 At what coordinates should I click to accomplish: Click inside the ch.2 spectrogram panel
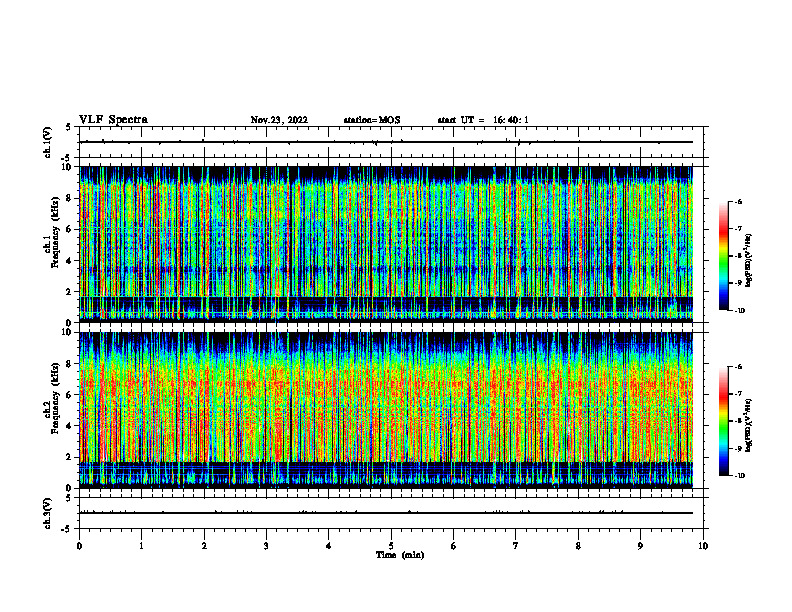pyautogui.click(x=386, y=410)
